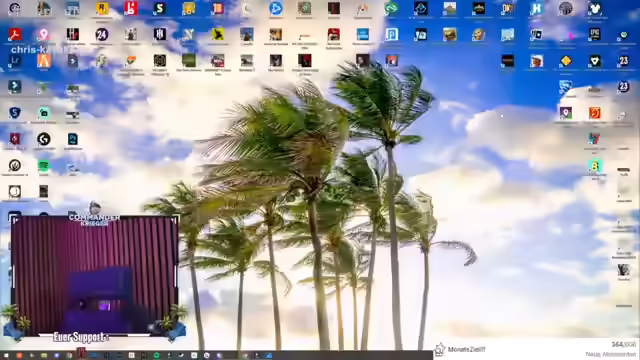Open the Adobe Acrobat desktop shortcut
640x360 pixels.
(x=15, y=35)
